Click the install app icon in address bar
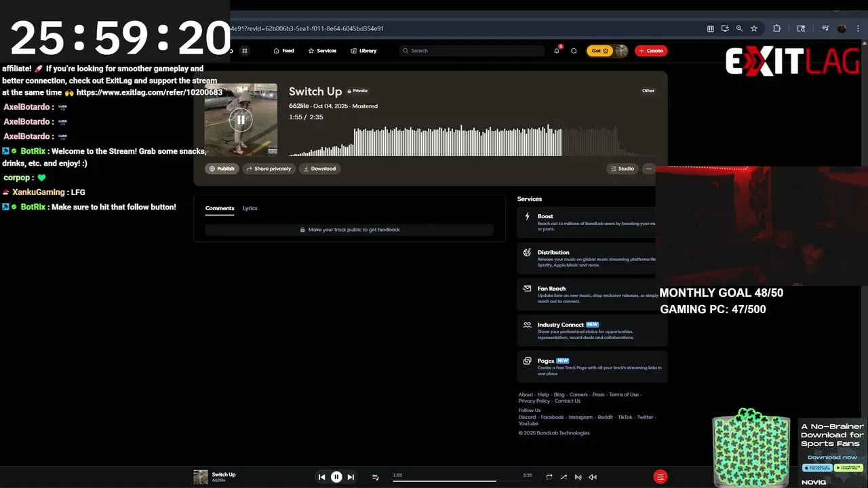868x488 pixels. click(725, 28)
